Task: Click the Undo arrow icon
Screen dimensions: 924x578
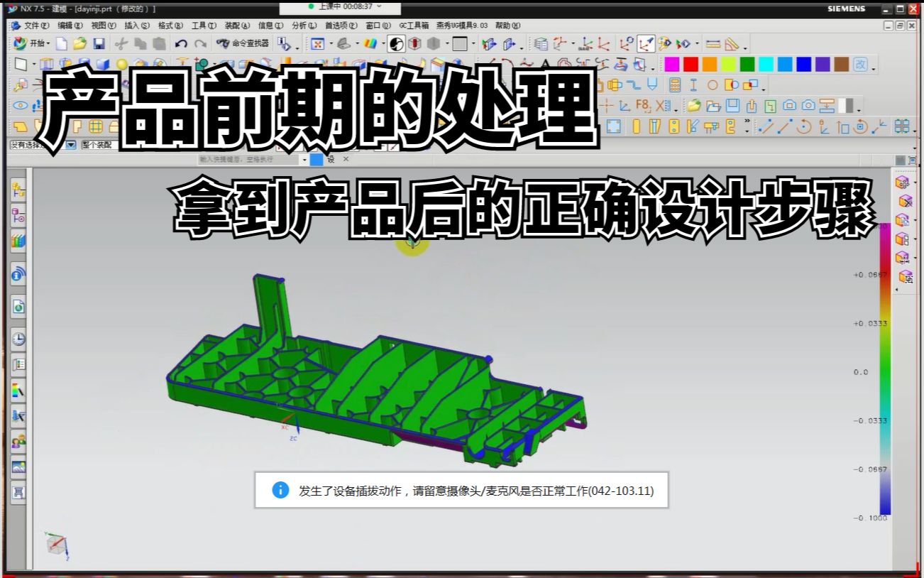Action: tap(181, 43)
